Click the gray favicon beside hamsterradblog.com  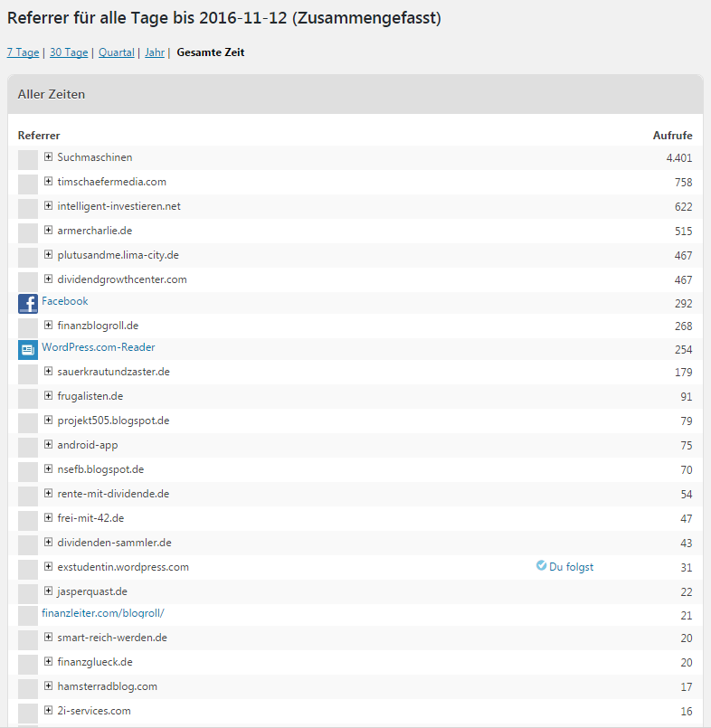pos(28,688)
